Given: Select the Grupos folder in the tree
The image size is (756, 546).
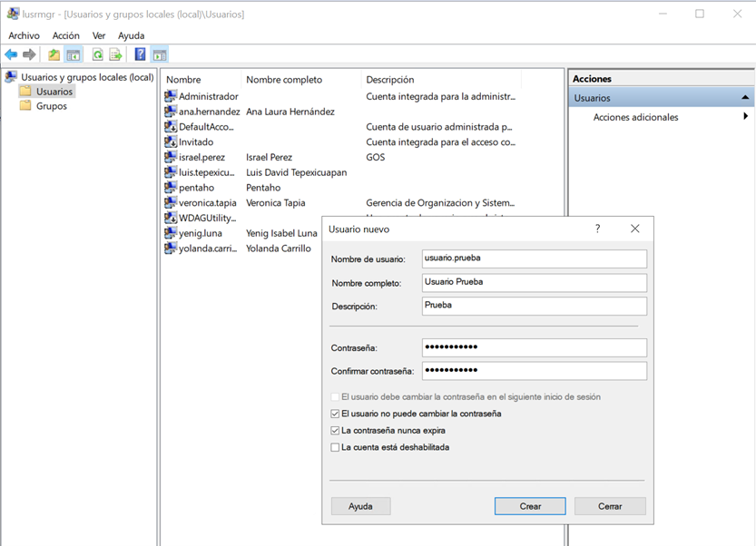Looking at the screenshot, I should [51, 106].
